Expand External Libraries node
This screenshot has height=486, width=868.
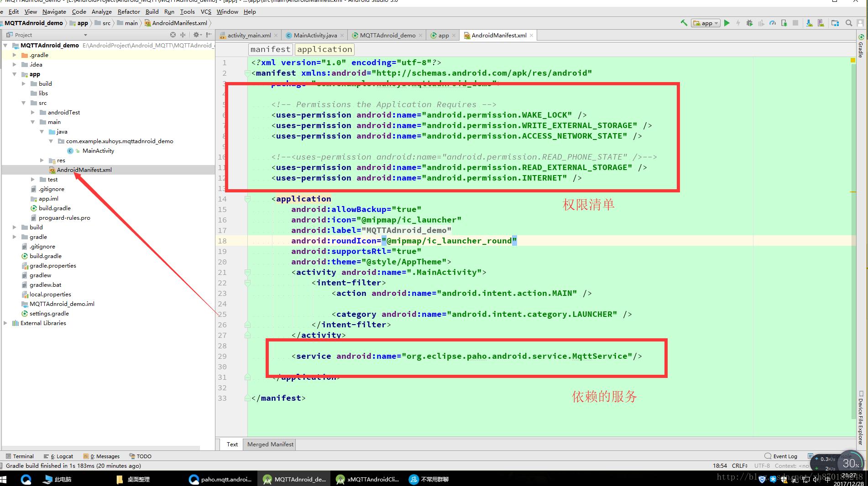tap(5, 323)
